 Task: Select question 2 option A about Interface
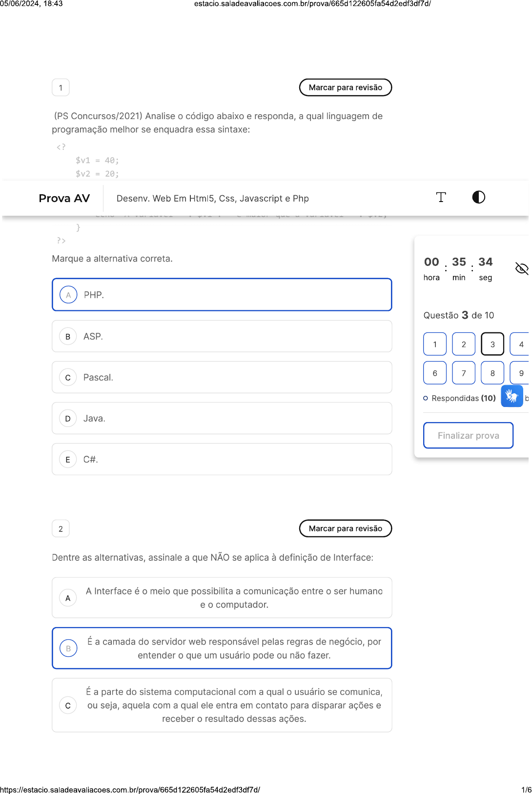click(x=222, y=598)
